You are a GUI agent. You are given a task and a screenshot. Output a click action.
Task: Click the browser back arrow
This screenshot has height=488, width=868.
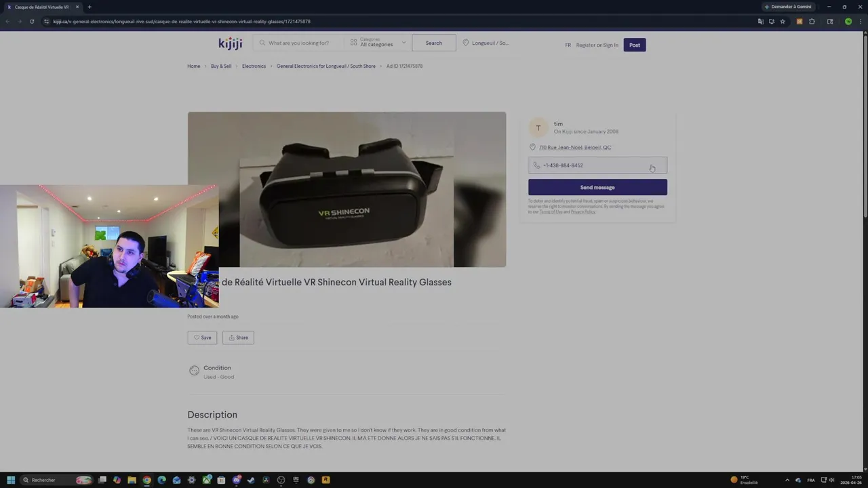tap(7, 21)
